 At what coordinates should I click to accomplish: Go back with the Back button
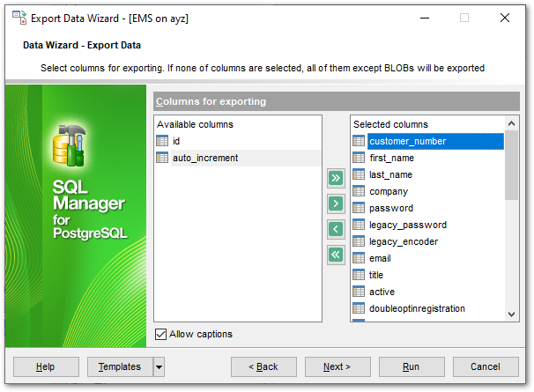coord(263,366)
